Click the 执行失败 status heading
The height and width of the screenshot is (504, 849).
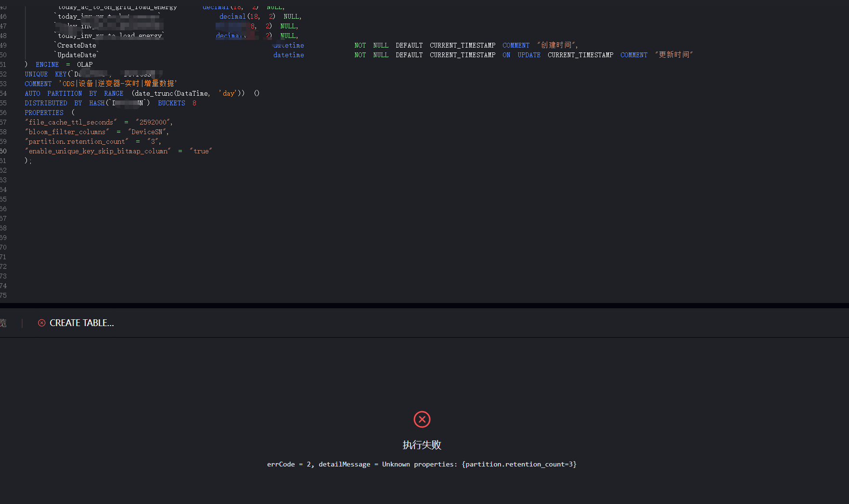(x=422, y=445)
